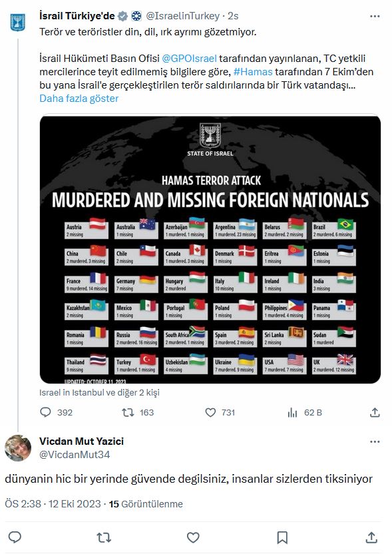Like Vicdan Mut Yazici's reply

[193, 537]
